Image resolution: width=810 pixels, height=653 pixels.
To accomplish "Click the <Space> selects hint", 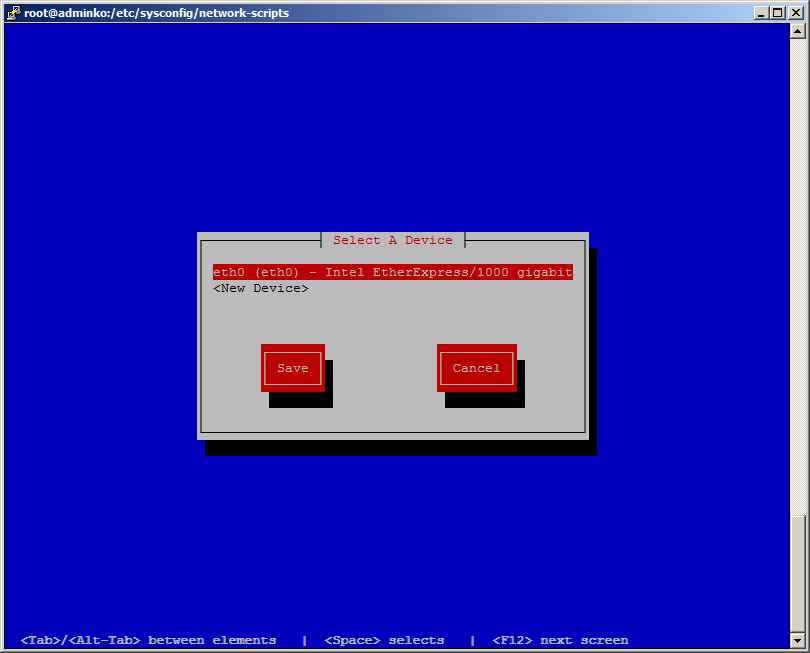I will [x=384, y=640].
